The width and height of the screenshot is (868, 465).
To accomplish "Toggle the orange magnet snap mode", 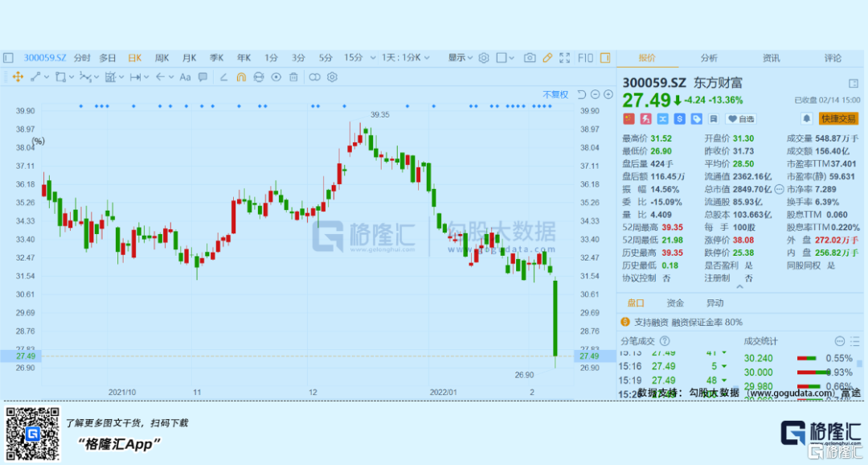I will pos(241,77).
